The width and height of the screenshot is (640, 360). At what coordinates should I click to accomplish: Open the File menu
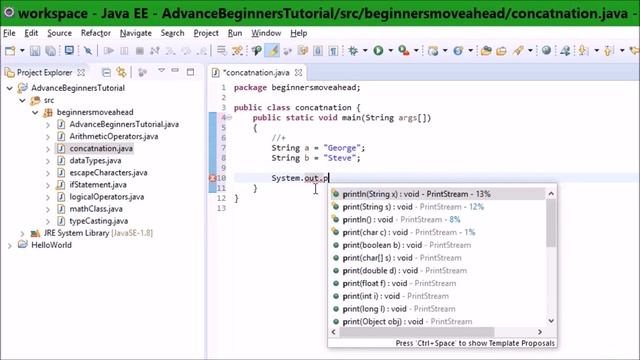coord(9,33)
